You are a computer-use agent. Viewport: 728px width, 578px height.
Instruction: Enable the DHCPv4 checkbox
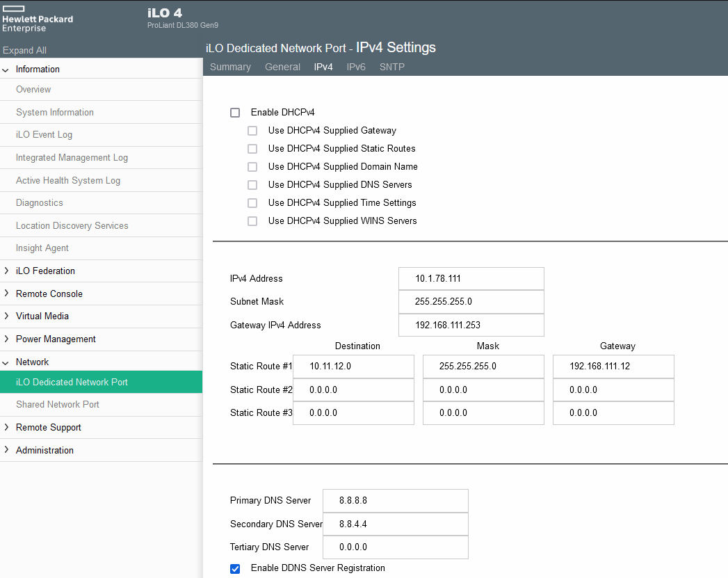coord(235,112)
